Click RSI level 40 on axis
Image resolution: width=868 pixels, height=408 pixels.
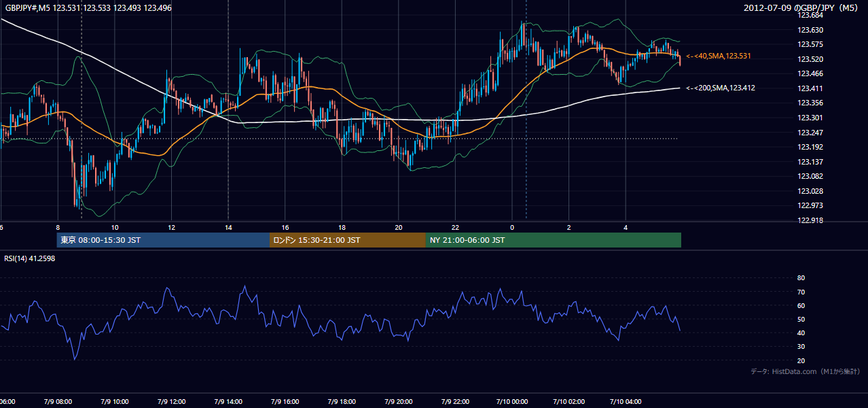coord(801,333)
